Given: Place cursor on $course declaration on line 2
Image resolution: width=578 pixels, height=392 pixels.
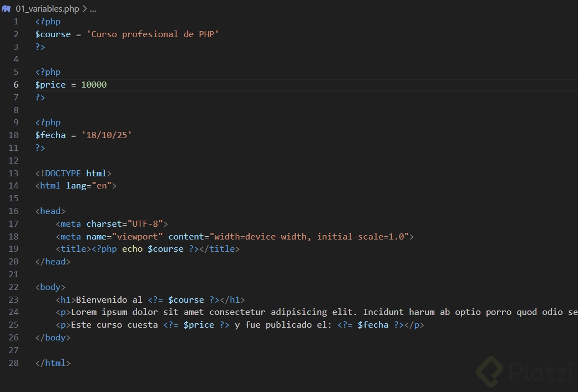Looking at the screenshot, I should 53,34.
